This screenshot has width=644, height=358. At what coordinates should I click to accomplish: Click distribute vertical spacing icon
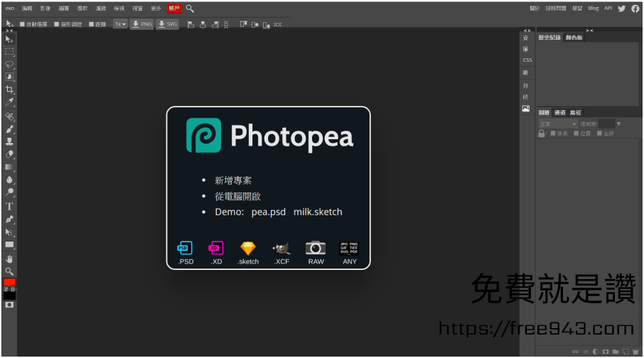point(226,25)
